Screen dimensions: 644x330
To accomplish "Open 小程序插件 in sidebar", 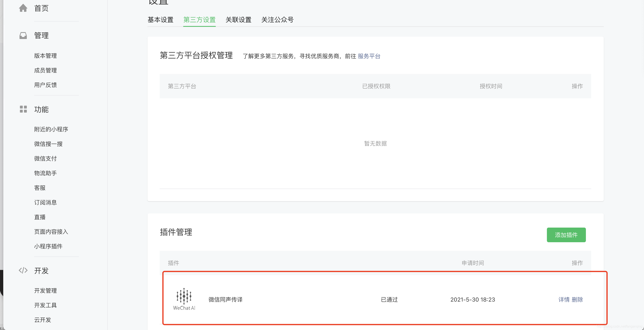I will pyautogui.click(x=48, y=246).
